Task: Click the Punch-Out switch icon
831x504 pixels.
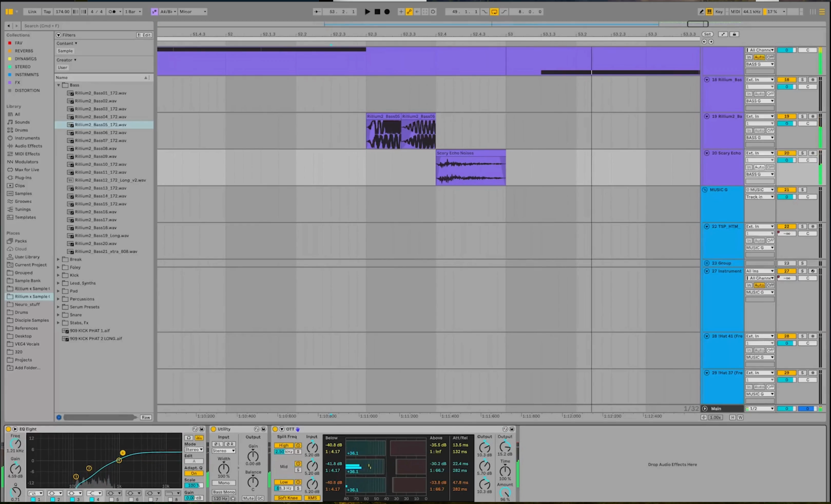Action: [504, 12]
